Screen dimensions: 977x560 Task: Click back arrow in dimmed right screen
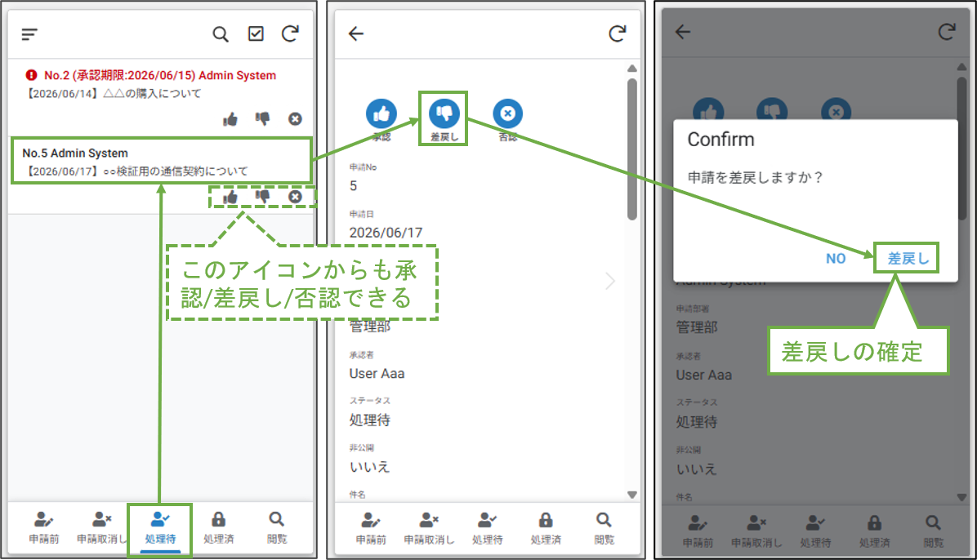tap(683, 32)
